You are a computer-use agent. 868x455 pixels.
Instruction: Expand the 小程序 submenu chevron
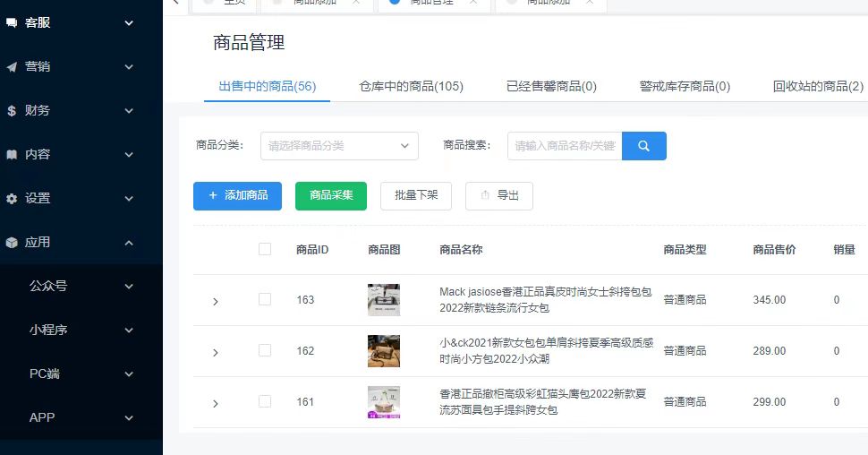[129, 331]
